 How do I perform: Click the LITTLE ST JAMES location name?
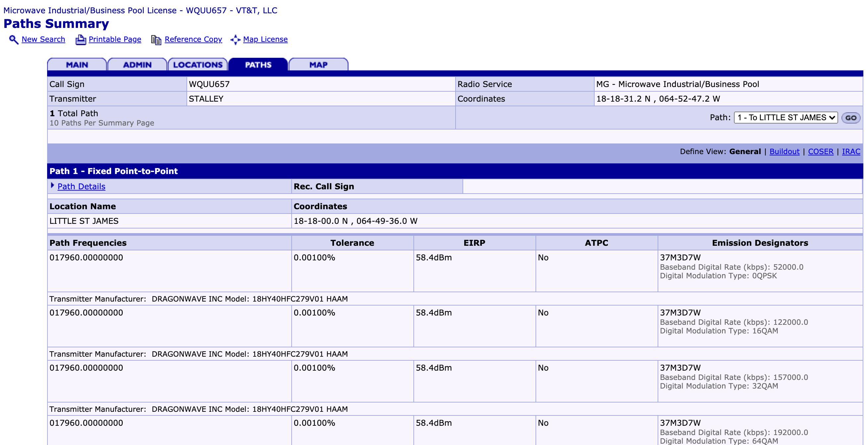pos(84,221)
